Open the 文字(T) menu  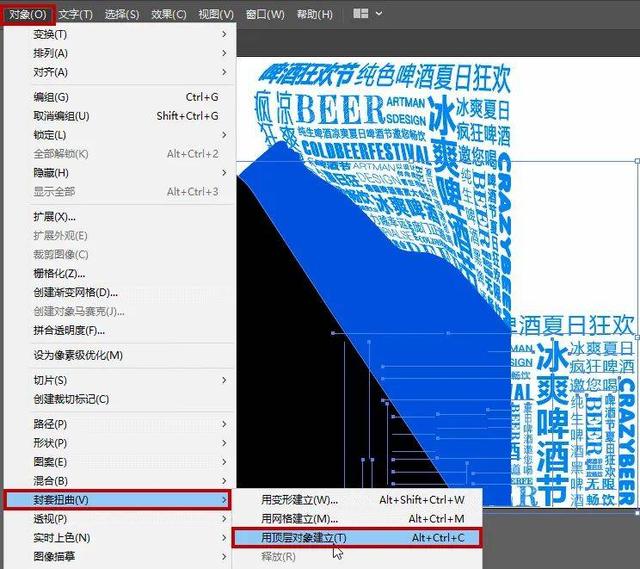point(75,14)
